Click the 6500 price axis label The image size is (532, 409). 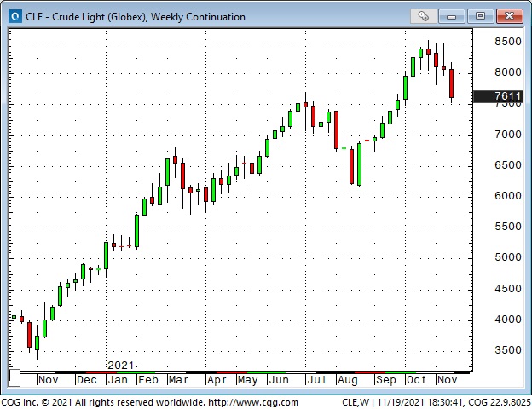[508, 165]
